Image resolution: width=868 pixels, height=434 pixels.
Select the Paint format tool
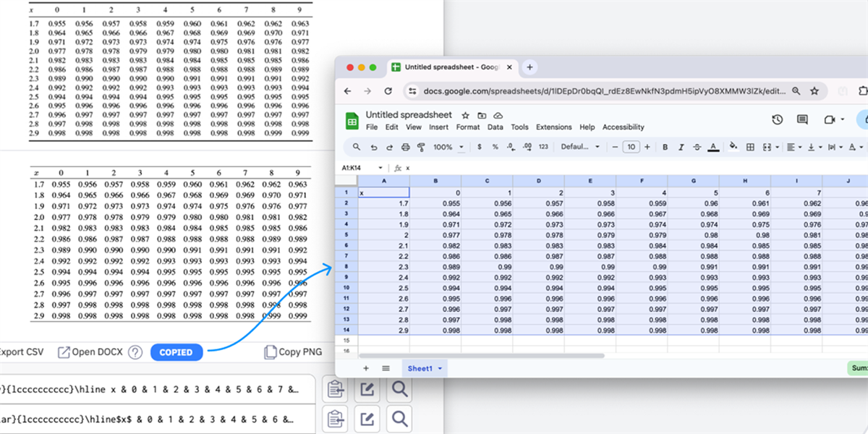pyautogui.click(x=420, y=147)
